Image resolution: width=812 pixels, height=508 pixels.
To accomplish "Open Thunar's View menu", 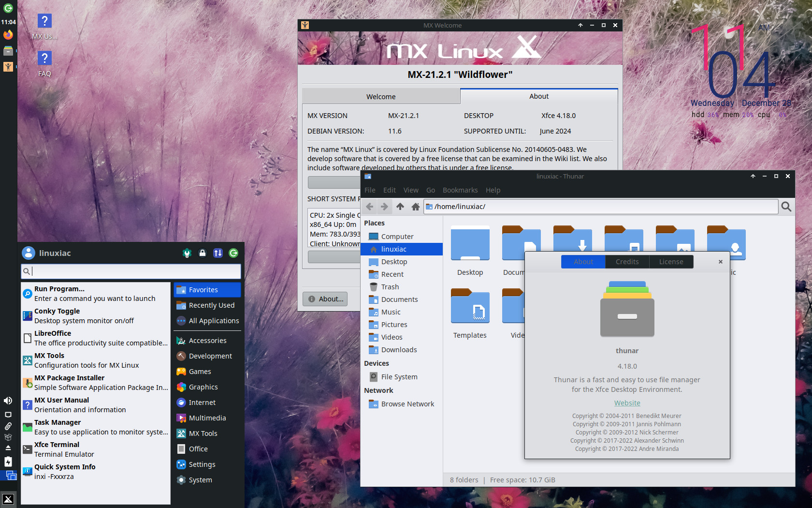I will [x=411, y=190].
